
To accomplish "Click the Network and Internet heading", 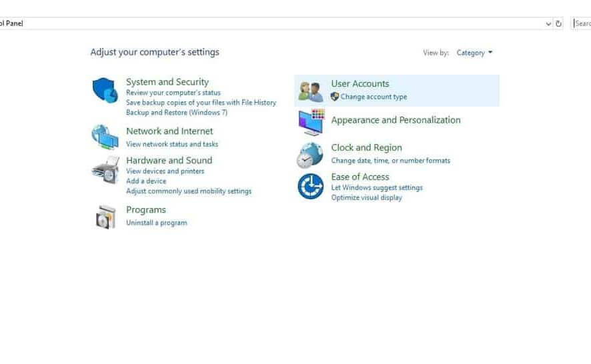I will pos(169,131).
